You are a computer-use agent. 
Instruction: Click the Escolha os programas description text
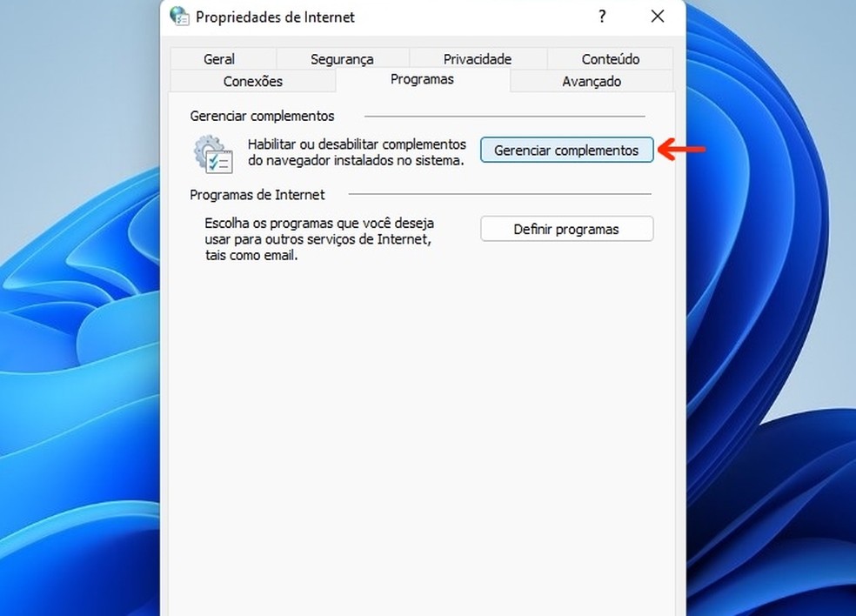[x=319, y=239]
